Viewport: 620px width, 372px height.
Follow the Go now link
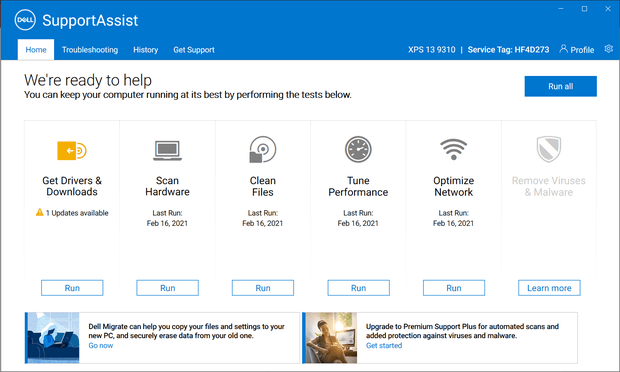tap(101, 346)
